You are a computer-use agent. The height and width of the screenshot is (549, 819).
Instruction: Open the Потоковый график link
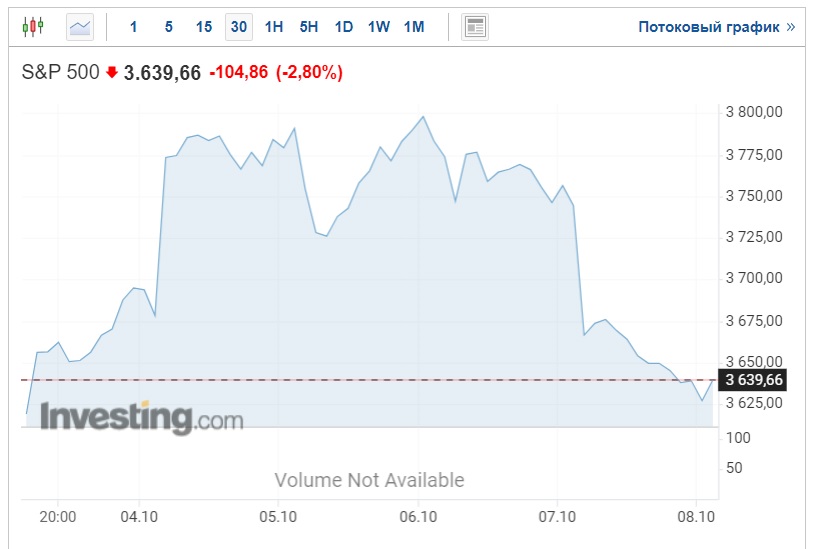coord(708,27)
